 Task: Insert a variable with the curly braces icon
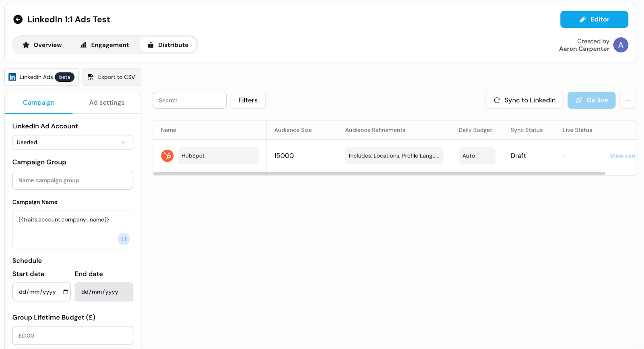click(124, 239)
